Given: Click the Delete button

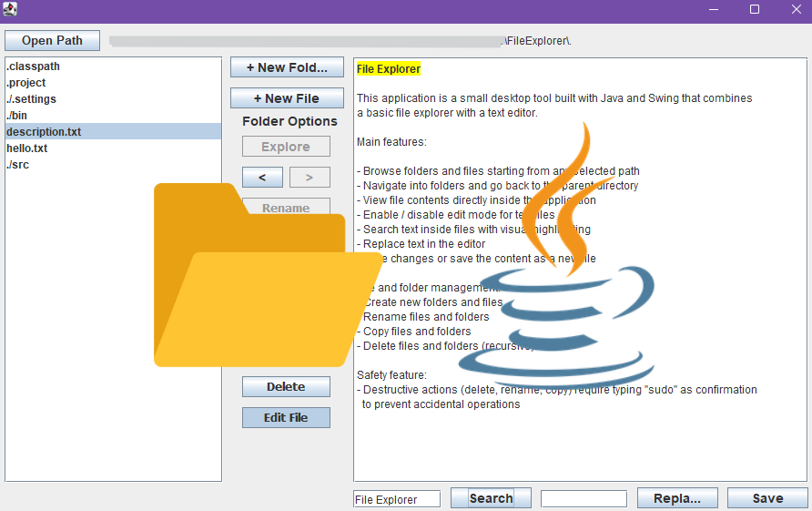Looking at the screenshot, I should tap(286, 386).
